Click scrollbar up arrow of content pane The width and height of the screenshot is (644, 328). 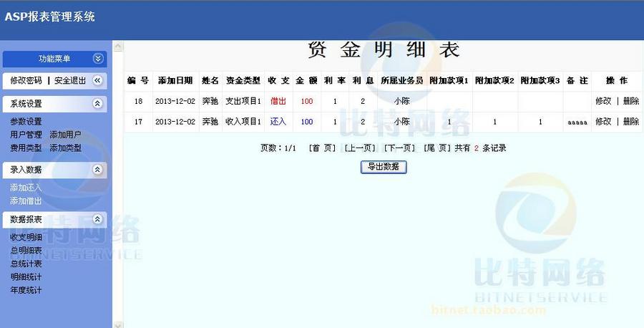tap(118, 46)
